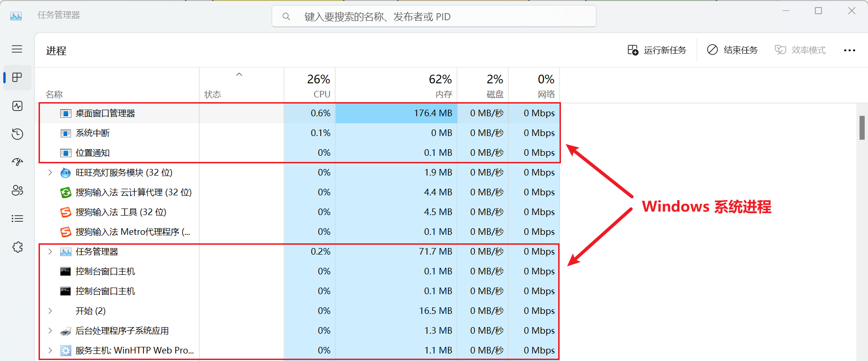Click the 1.9 MB memory value

click(438, 173)
